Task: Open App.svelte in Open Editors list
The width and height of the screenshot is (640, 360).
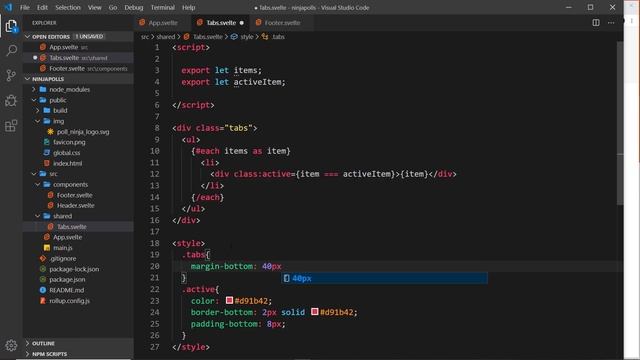Action: [x=78, y=47]
